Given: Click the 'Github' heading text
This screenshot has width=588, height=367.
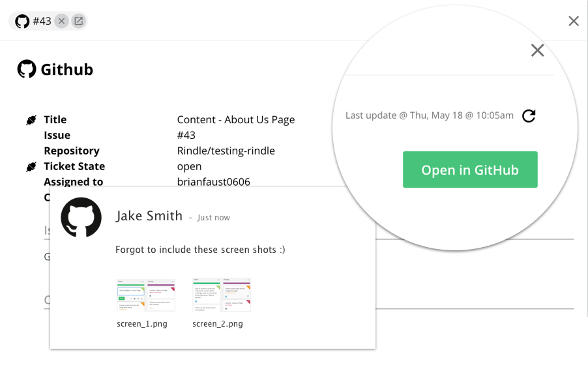Looking at the screenshot, I should coord(66,70).
